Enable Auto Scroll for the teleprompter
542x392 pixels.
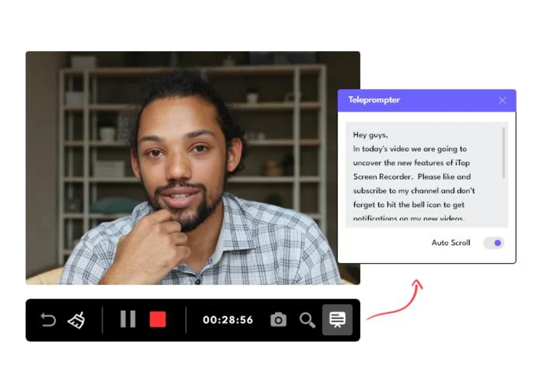493,243
